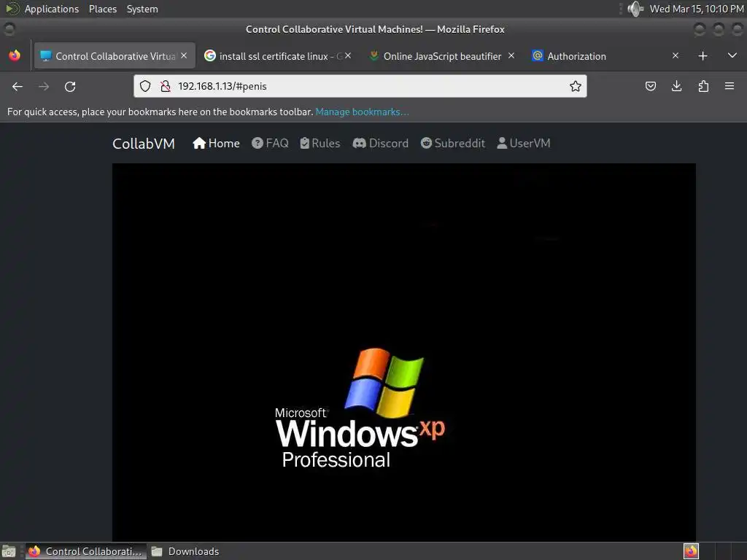Open the UserVM link

click(523, 144)
